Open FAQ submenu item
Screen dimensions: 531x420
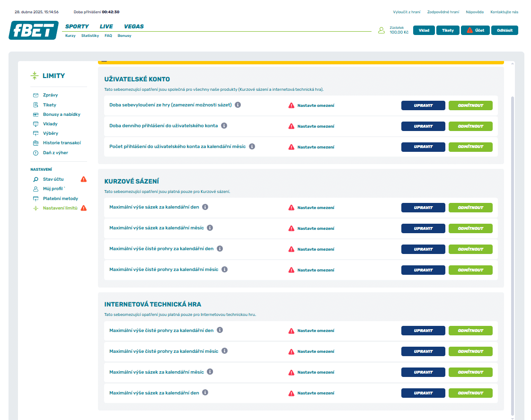[x=108, y=35]
